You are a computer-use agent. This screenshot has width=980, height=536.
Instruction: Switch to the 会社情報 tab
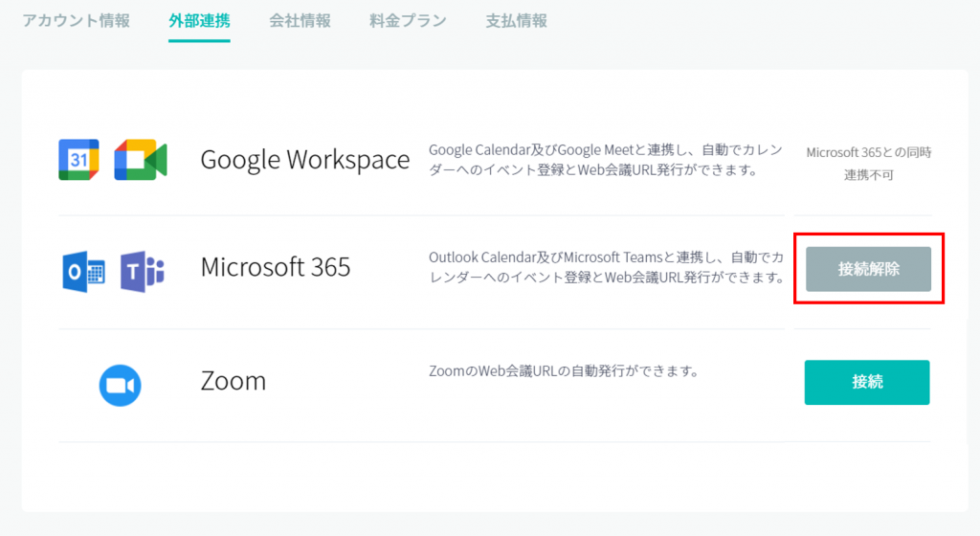pyautogui.click(x=300, y=21)
